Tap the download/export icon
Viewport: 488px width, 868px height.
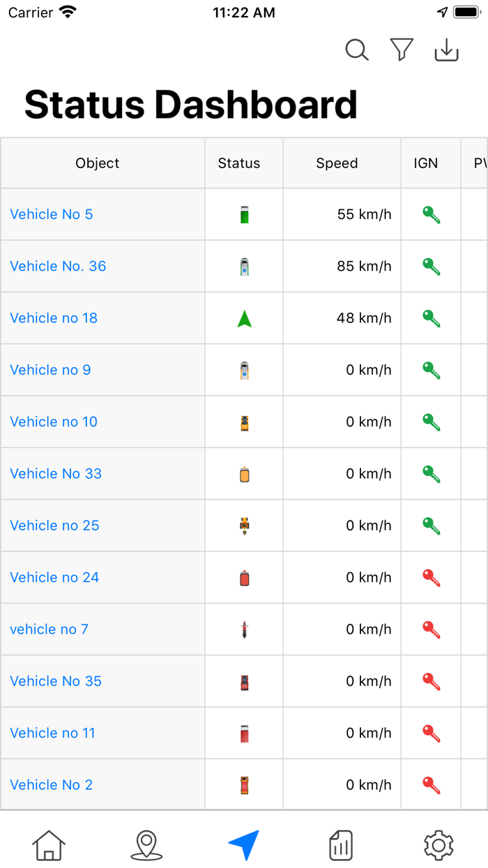pos(445,50)
